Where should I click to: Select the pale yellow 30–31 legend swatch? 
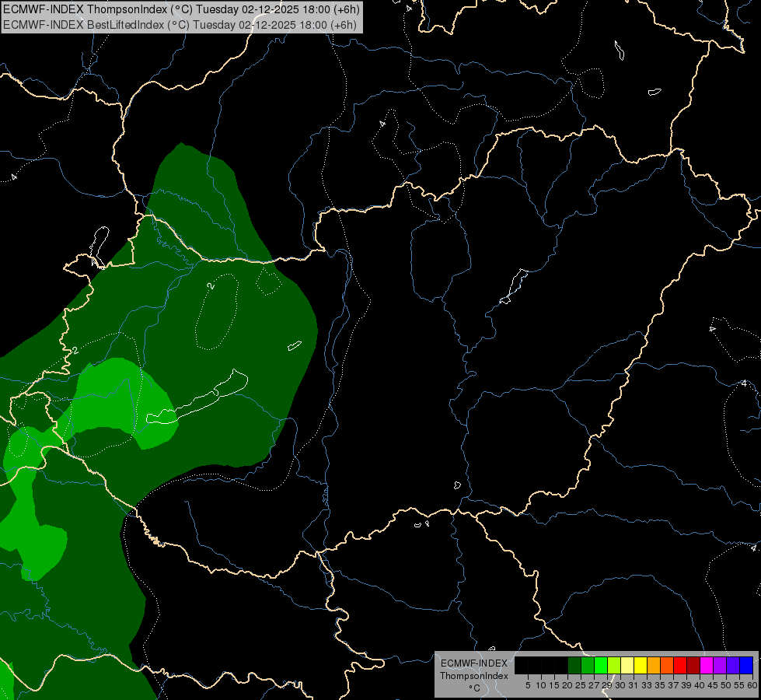(627, 665)
